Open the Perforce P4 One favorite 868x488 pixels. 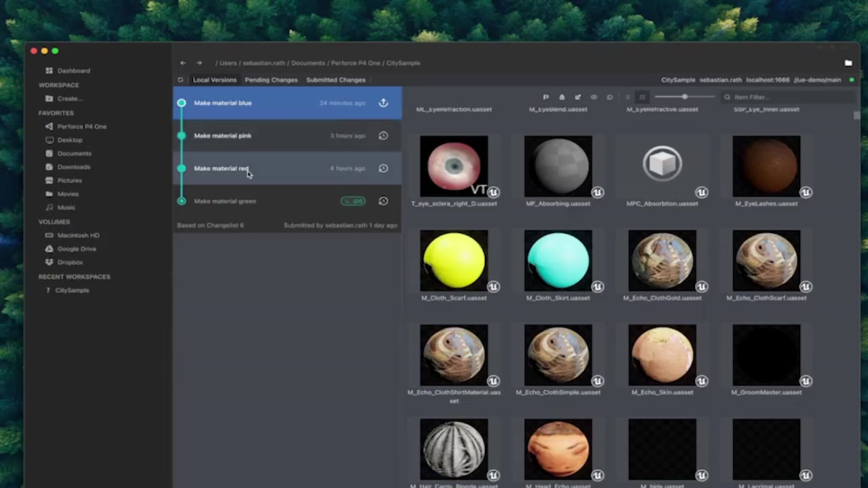pyautogui.click(x=75, y=126)
